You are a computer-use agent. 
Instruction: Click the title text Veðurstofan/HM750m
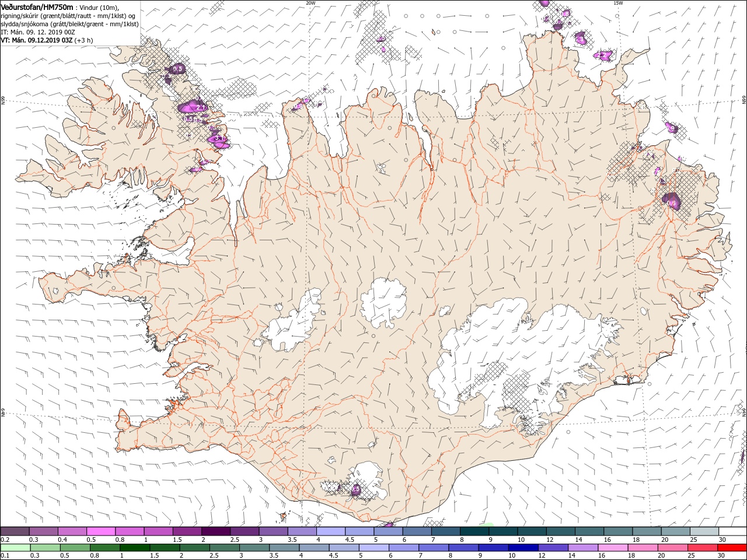(x=37, y=6)
